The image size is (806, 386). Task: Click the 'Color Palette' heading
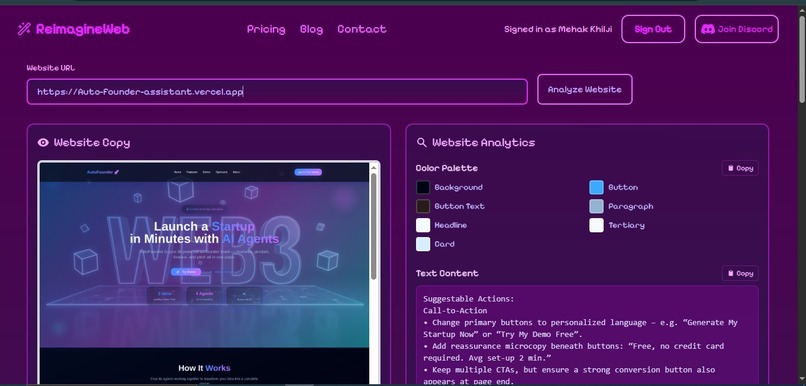click(x=447, y=168)
